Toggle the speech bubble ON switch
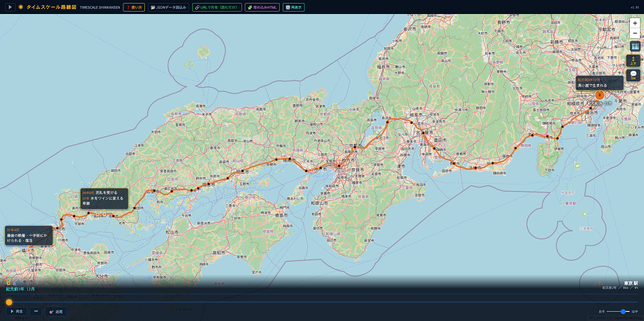The width and height of the screenshot is (644, 321). pos(633,75)
